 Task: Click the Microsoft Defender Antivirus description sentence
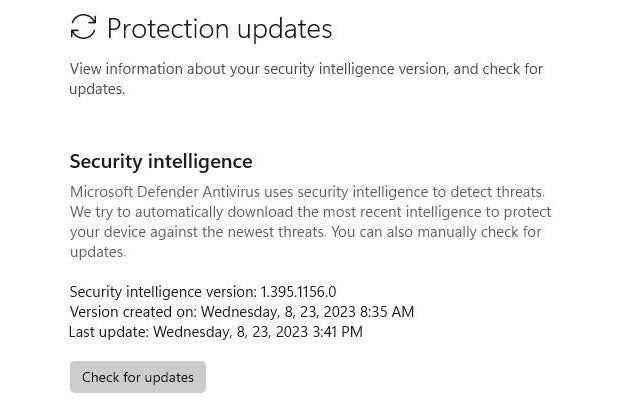coord(306,191)
